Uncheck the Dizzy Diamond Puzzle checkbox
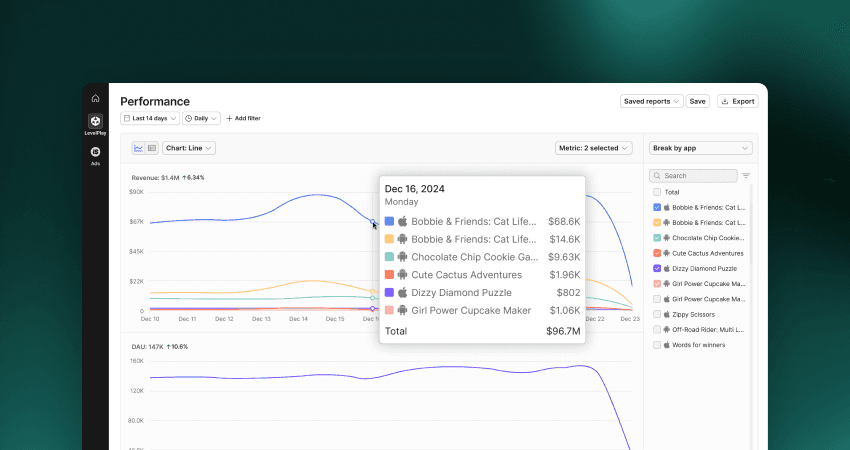The image size is (850, 450). [x=657, y=268]
